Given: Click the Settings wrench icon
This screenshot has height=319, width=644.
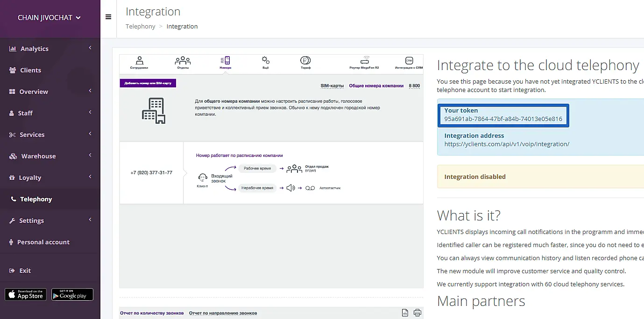Looking at the screenshot, I should pos(12,220).
